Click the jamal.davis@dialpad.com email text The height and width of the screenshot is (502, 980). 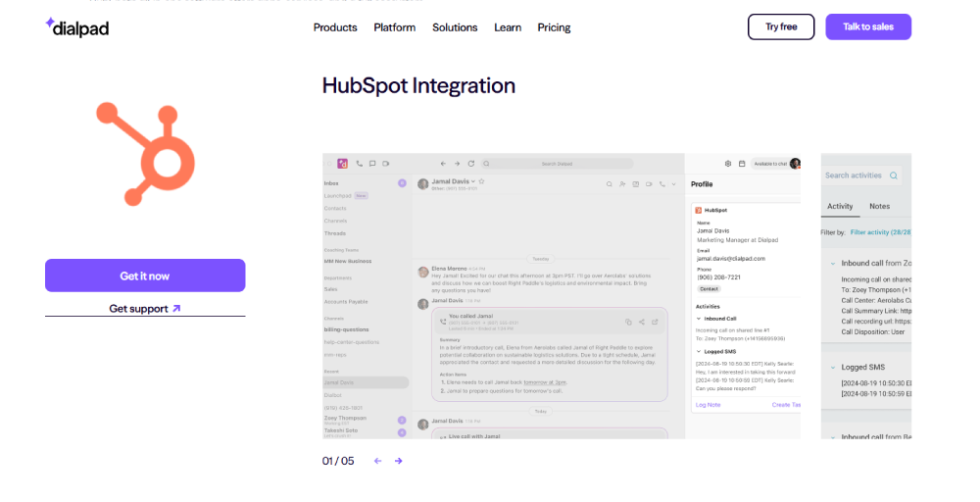click(x=731, y=259)
